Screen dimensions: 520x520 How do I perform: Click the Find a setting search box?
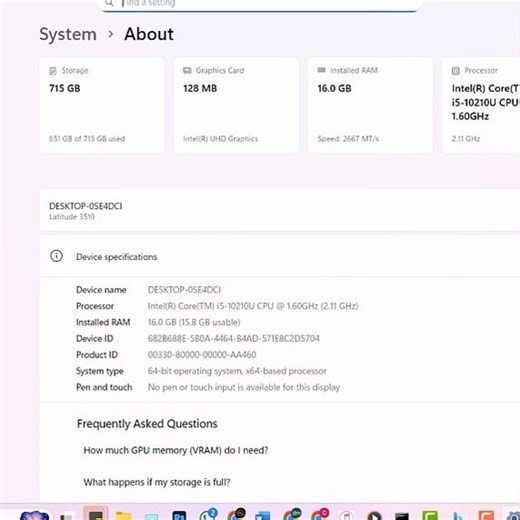pos(259,5)
